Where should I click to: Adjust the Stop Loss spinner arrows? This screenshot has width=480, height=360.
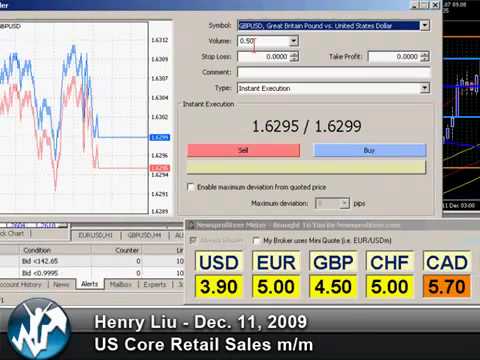pos(294,57)
